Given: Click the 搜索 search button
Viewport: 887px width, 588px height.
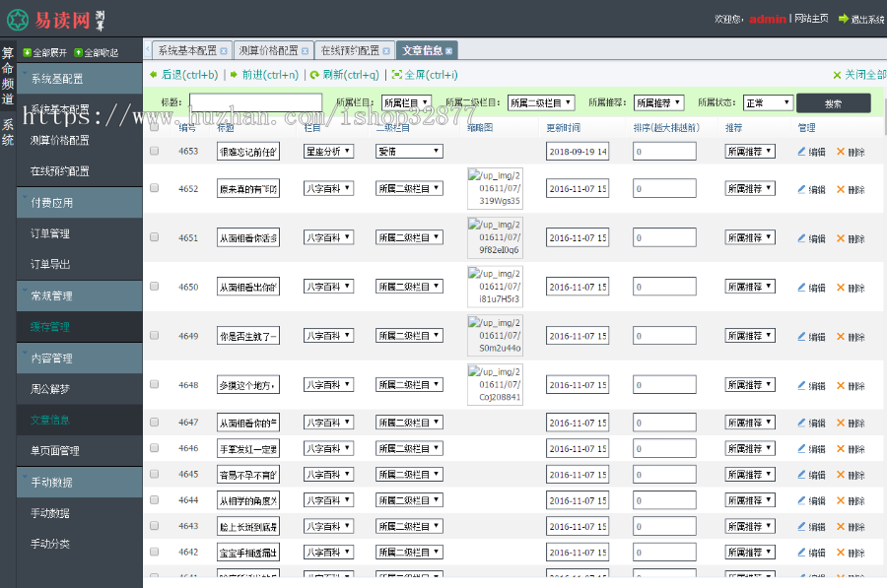Looking at the screenshot, I should click(x=833, y=103).
